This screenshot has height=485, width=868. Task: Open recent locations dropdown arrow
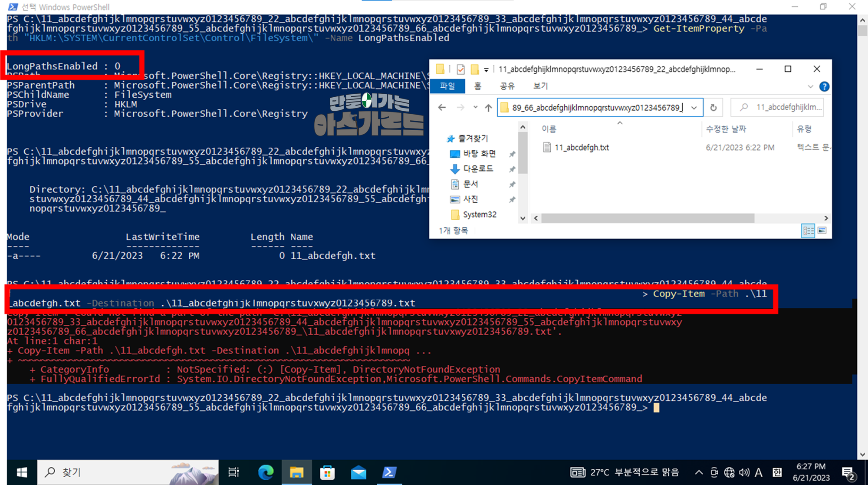tap(475, 107)
